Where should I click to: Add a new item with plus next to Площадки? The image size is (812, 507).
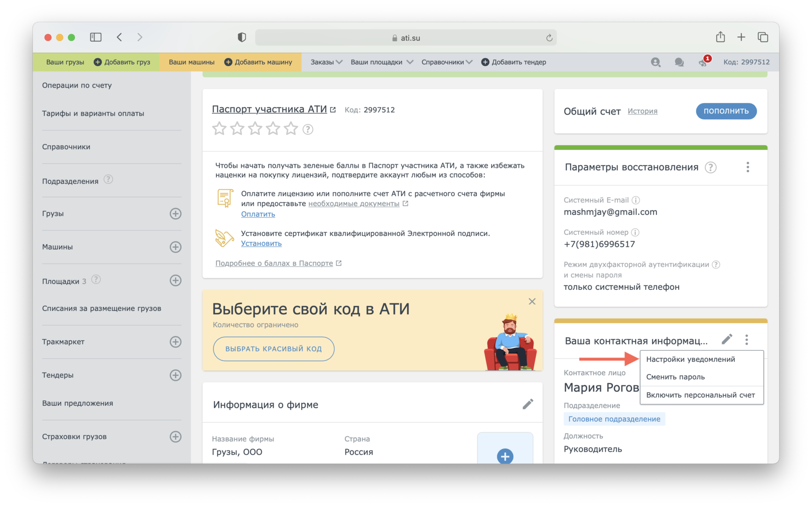175,281
